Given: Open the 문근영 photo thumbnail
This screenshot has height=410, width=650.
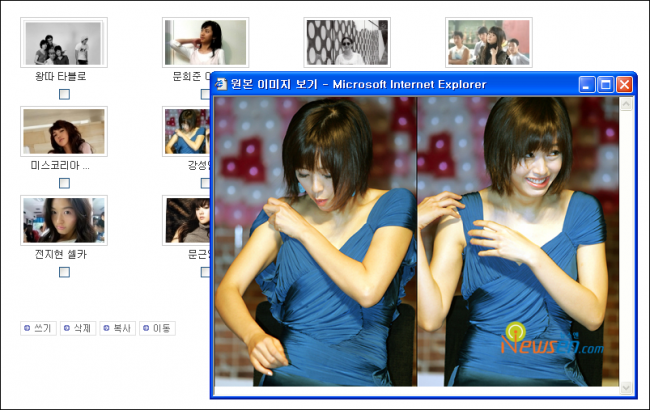Looking at the screenshot, I should click(186, 220).
